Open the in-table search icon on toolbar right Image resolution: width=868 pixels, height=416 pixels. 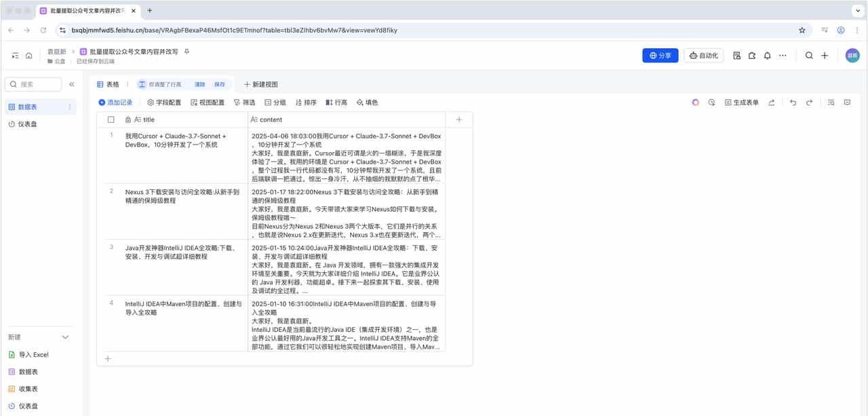coord(831,102)
